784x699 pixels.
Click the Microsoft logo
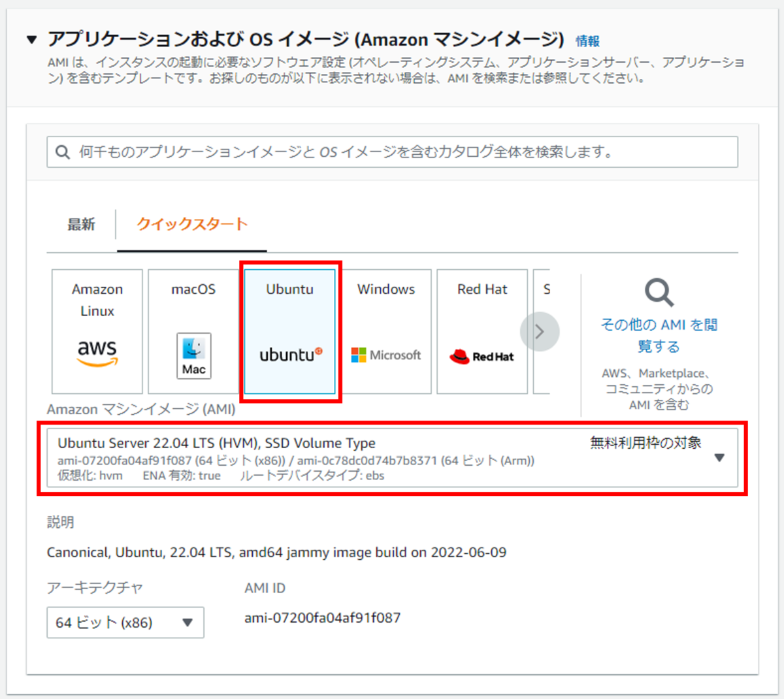pyautogui.click(x=386, y=355)
